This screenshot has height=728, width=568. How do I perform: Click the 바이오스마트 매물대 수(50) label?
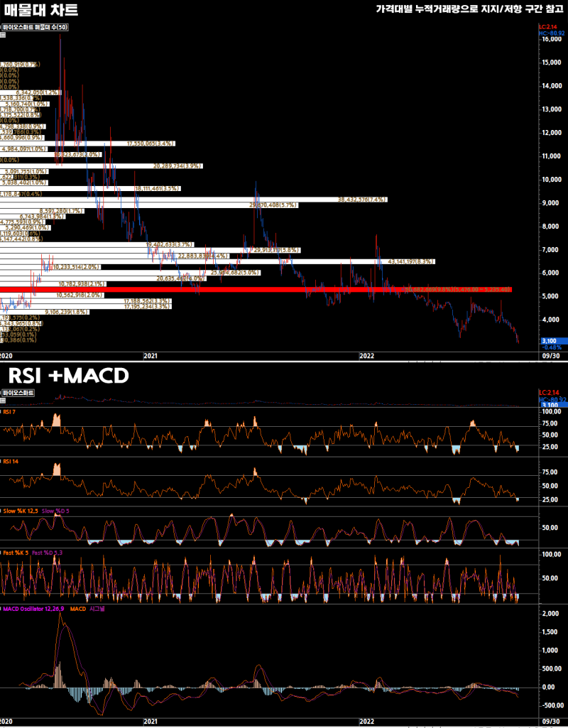click(x=35, y=28)
